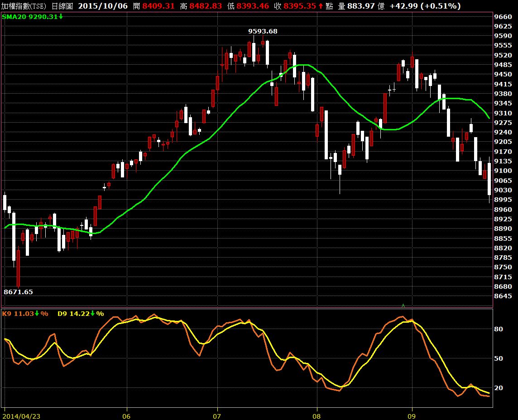The height and width of the screenshot is (420, 518).
Task: Click the closing price 8395.35
Action: click(300, 6)
